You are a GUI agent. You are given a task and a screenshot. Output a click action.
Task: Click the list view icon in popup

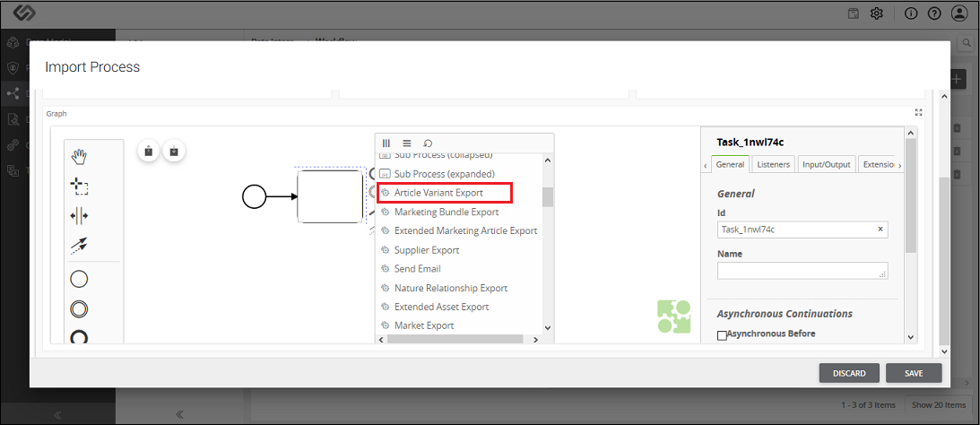click(x=407, y=143)
